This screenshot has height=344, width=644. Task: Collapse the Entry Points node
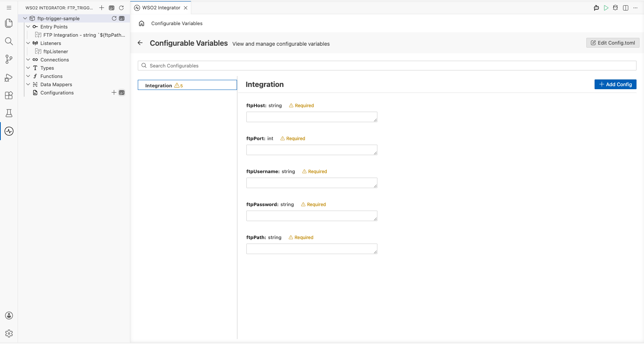(x=28, y=27)
